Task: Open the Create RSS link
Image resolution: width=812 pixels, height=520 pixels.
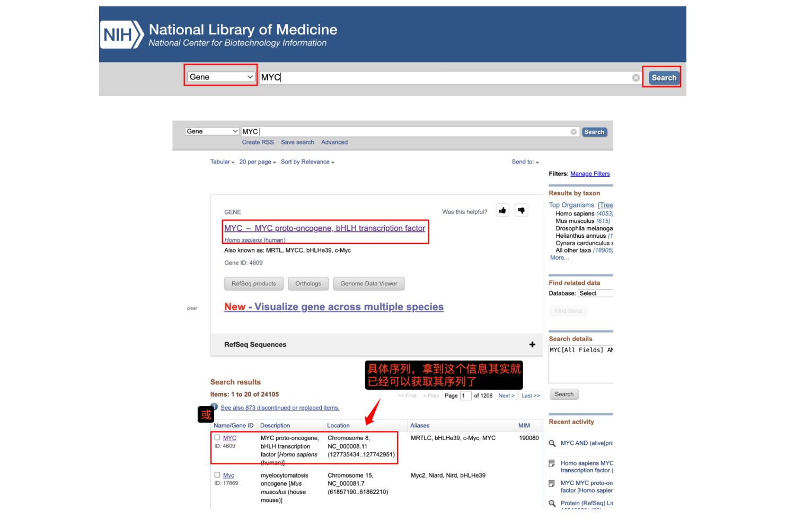Action: pyautogui.click(x=258, y=142)
